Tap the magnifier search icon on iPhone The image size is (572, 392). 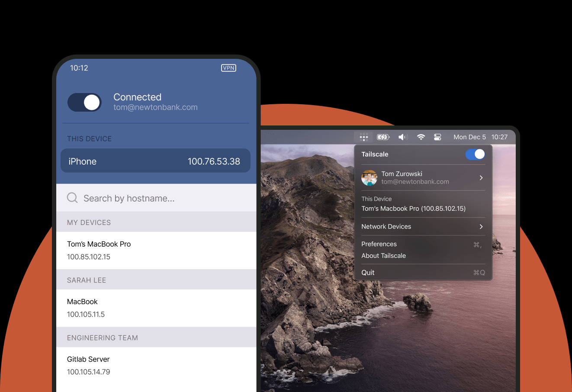point(72,198)
